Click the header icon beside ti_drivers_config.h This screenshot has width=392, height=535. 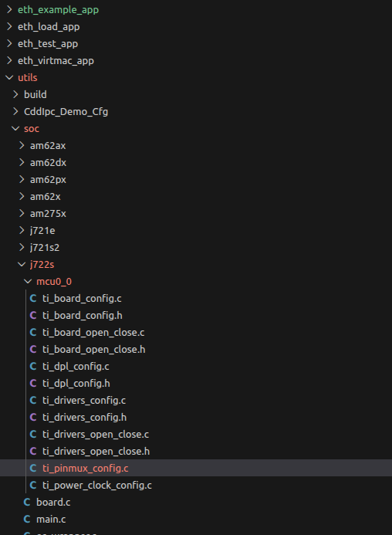pyautogui.click(x=33, y=418)
